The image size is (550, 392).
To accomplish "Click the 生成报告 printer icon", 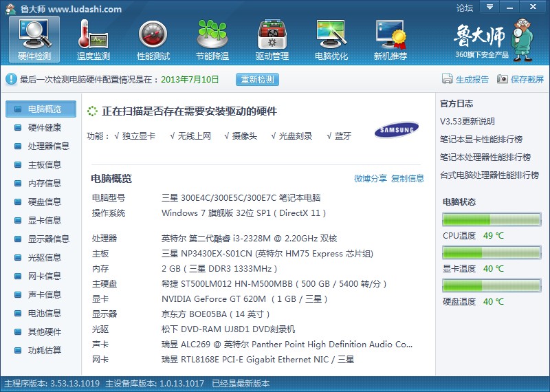I will click(x=448, y=79).
